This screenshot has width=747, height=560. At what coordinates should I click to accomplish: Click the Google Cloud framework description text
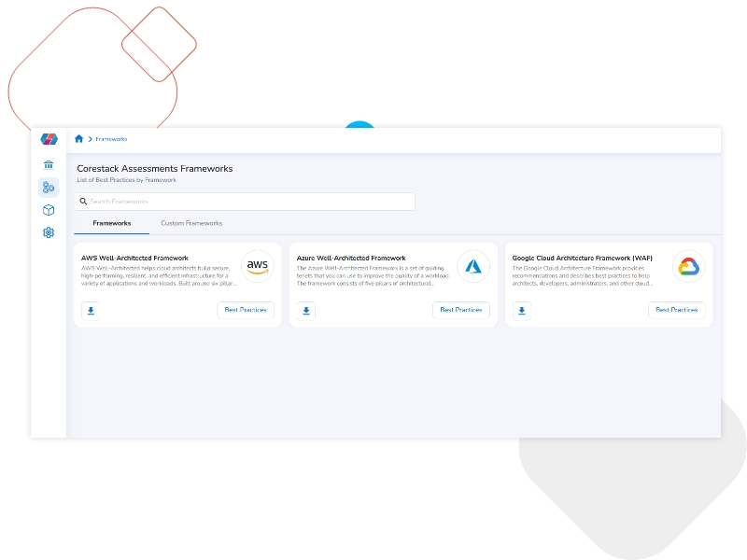point(582,275)
